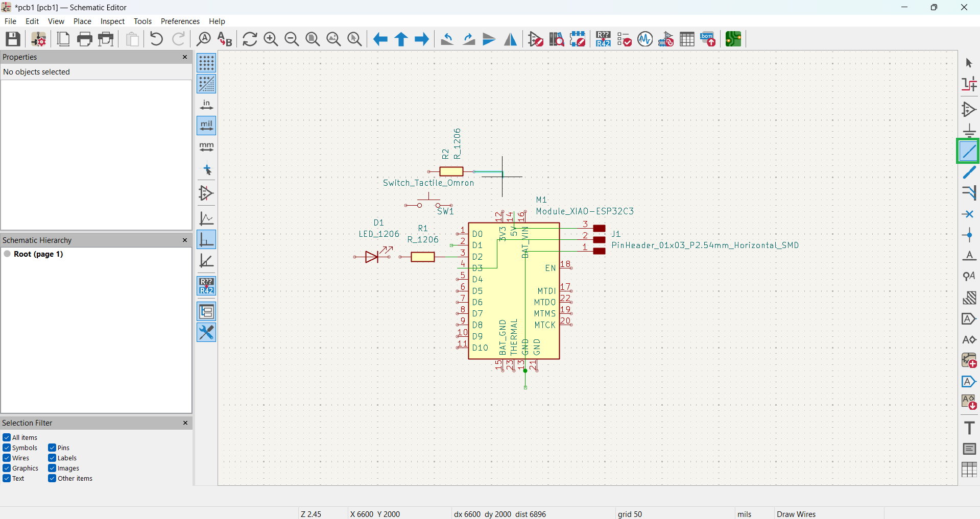Uncheck Pins in Selection Filter
The image size is (980, 519).
click(52, 448)
